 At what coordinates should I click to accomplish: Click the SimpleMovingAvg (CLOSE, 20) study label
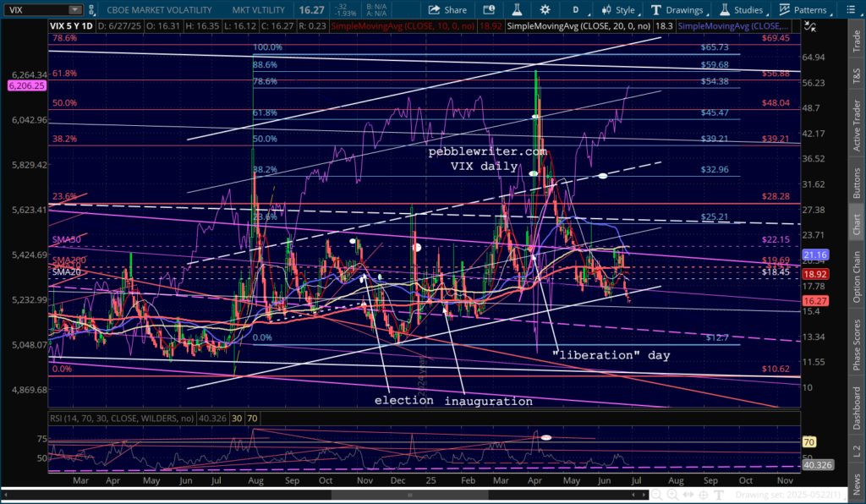point(578,26)
